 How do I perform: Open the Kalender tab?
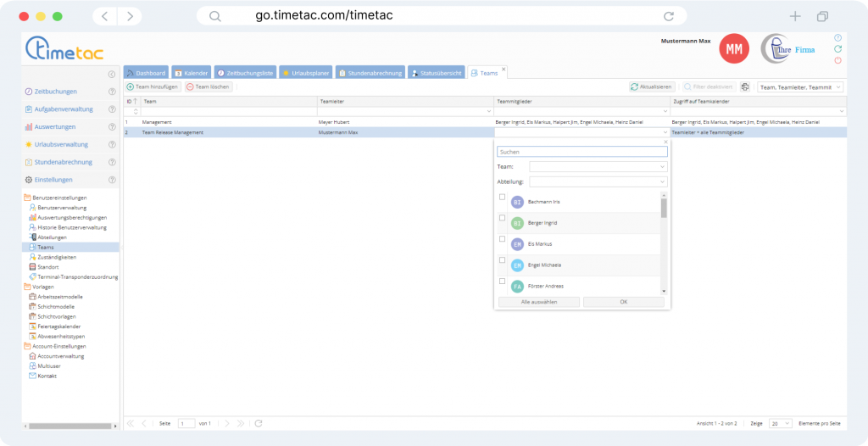(191, 74)
